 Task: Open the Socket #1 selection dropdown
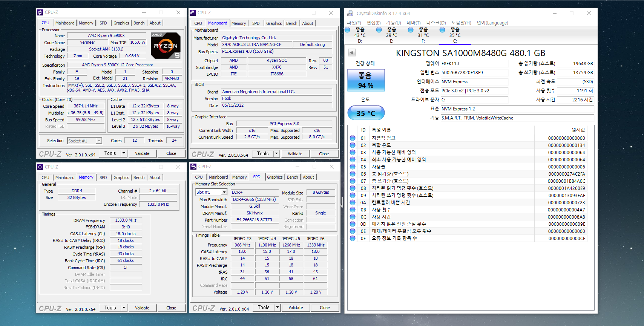[x=99, y=141]
